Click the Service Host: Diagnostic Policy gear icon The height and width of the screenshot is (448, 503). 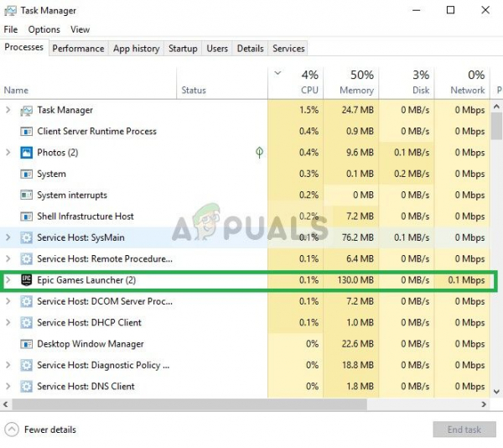pos(26,365)
